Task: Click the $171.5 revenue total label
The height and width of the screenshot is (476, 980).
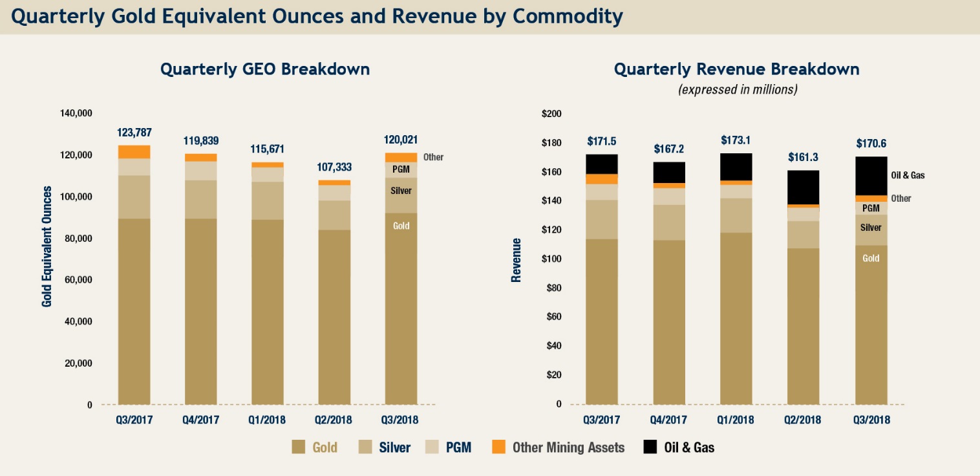Action: (602, 141)
